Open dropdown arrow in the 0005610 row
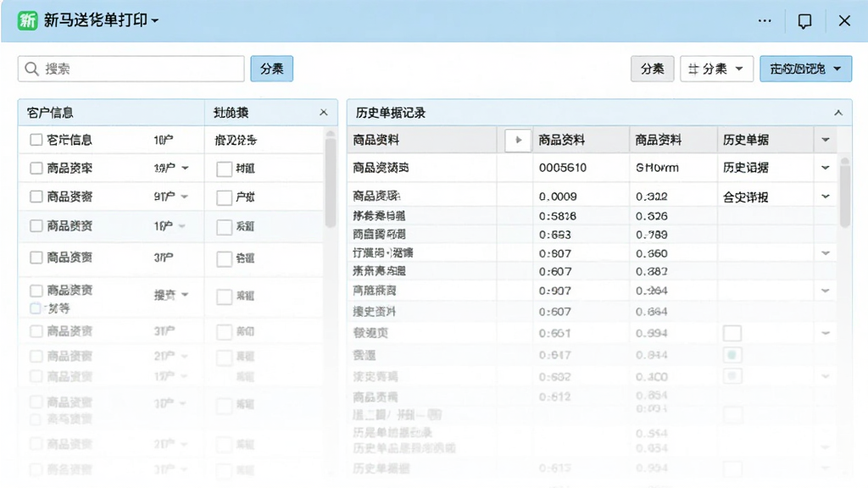Viewport: 868px width, 488px height. coord(826,168)
